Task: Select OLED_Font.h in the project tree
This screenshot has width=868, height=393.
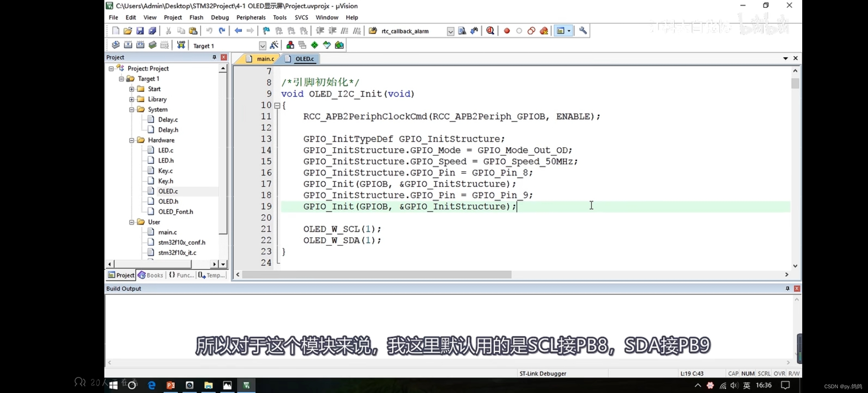Action: [176, 212]
